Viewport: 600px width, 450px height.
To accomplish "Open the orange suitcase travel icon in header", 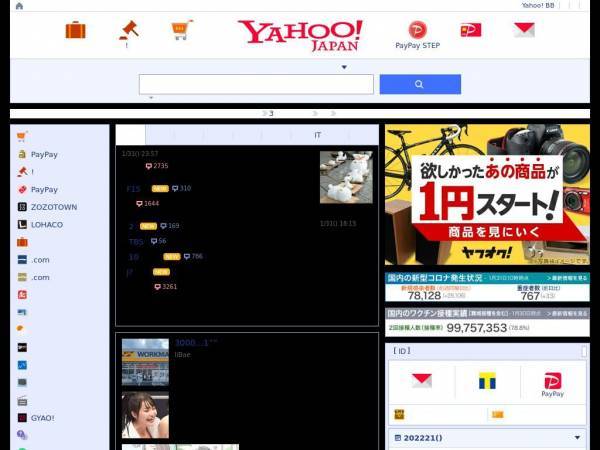I will pyautogui.click(x=75, y=30).
